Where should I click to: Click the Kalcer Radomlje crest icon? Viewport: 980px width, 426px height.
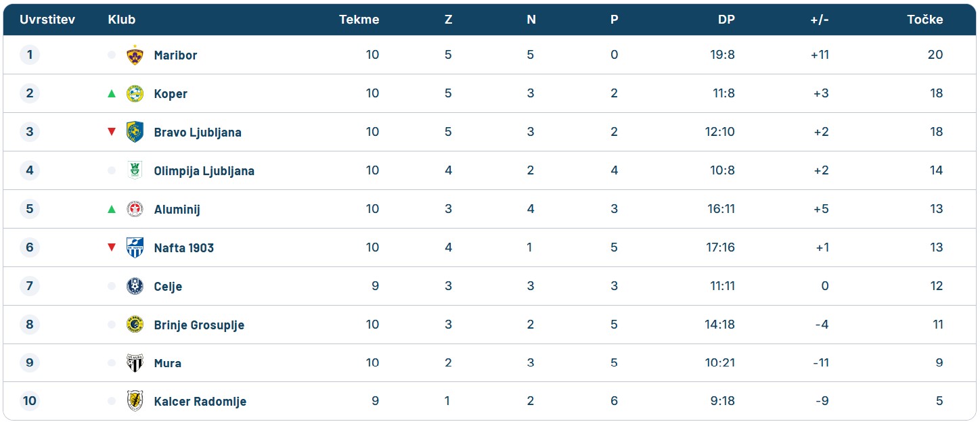[135, 401]
